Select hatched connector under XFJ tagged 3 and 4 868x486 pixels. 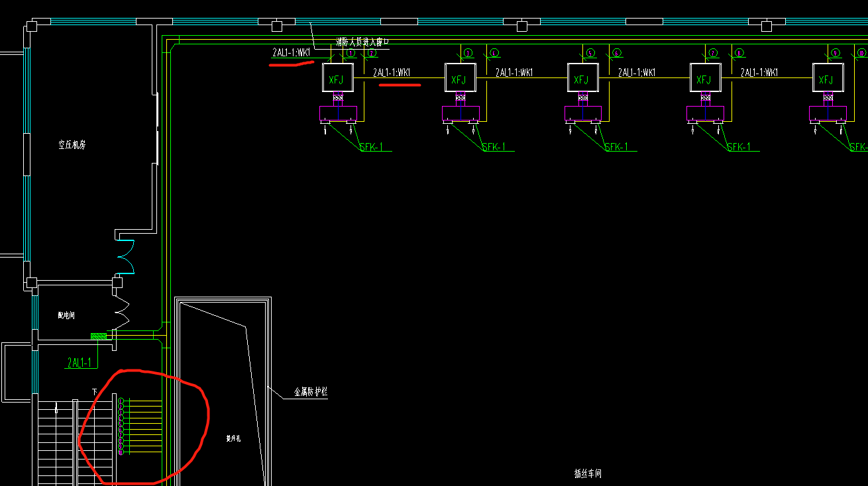coord(461,99)
